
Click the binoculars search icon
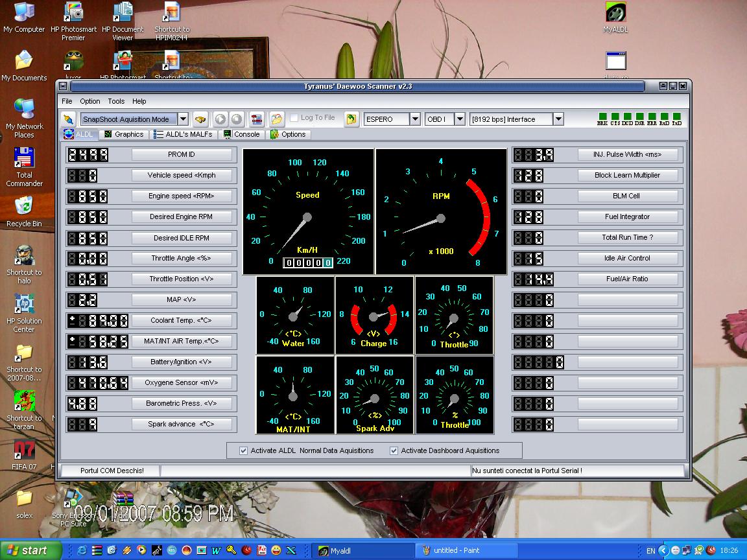pyautogui.click(x=200, y=119)
